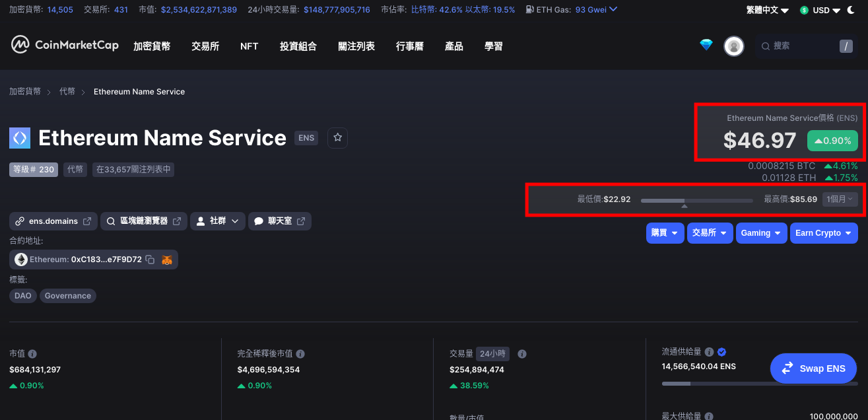The height and width of the screenshot is (420, 868).
Task: Open the 1個月 price range period dropdown
Action: pos(840,199)
